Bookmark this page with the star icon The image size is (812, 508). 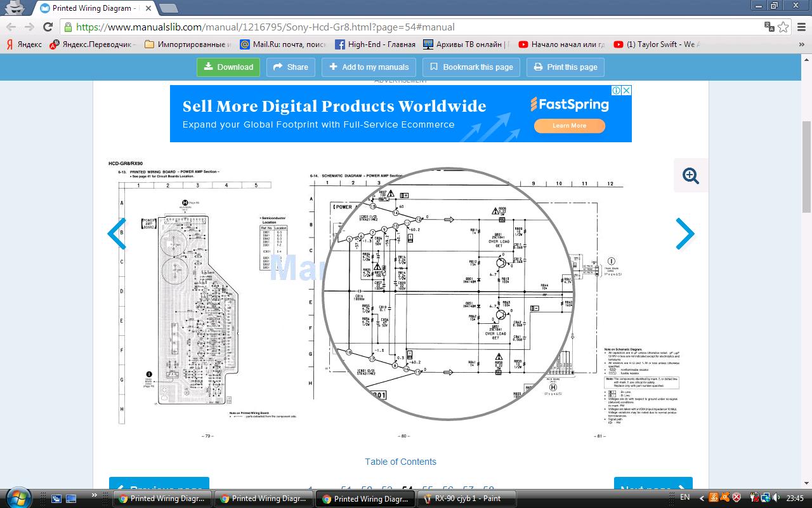click(x=783, y=27)
